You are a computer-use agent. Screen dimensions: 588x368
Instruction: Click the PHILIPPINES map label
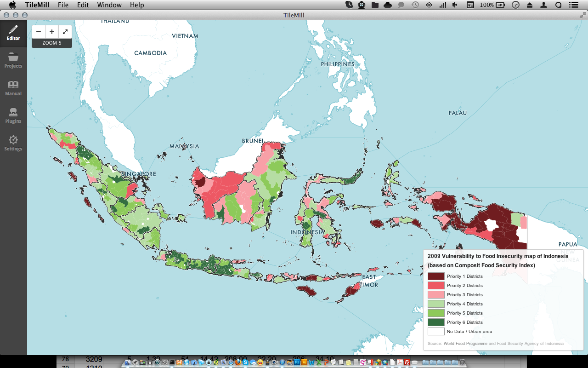pyautogui.click(x=338, y=64)
